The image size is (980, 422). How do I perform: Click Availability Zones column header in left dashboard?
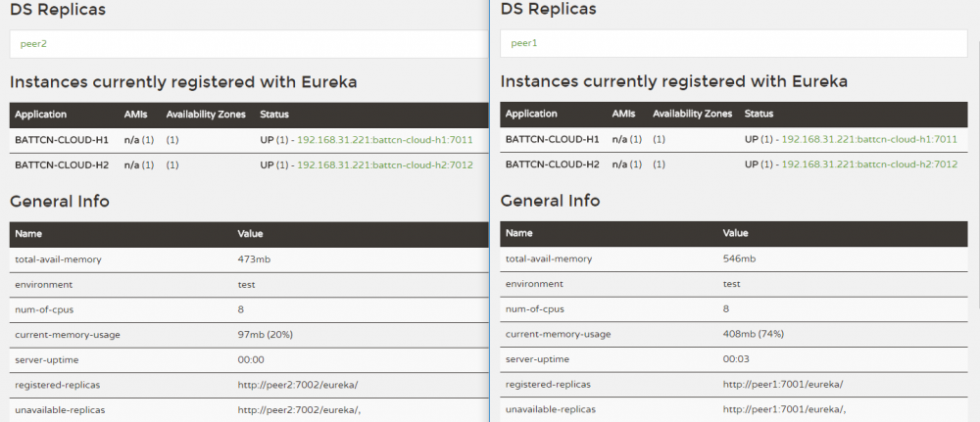click(x=206, y=115)
